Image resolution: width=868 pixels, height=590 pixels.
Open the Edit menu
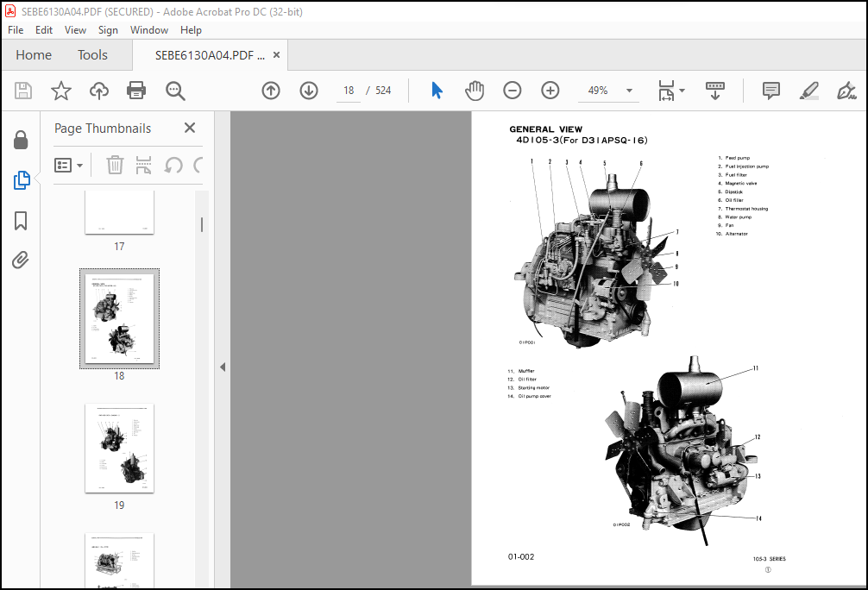(44, 30)
